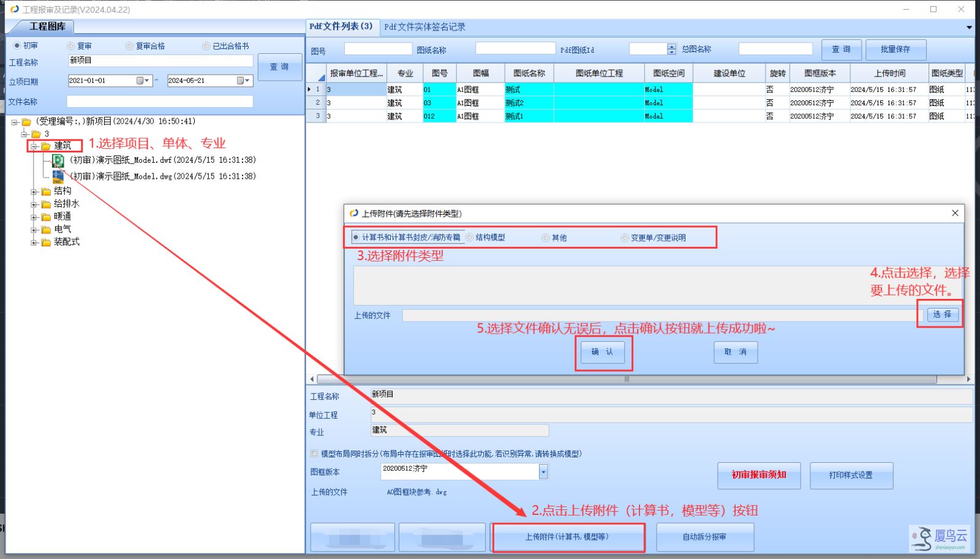
Task: Click the 批量保存 button
Action: click(x=895, y=50)
